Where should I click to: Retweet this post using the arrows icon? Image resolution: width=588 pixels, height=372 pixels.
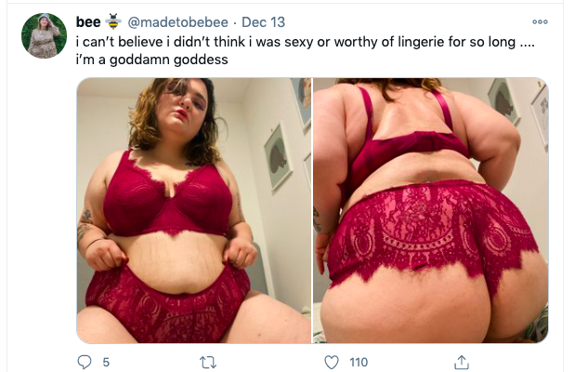[x=208, y=363]
